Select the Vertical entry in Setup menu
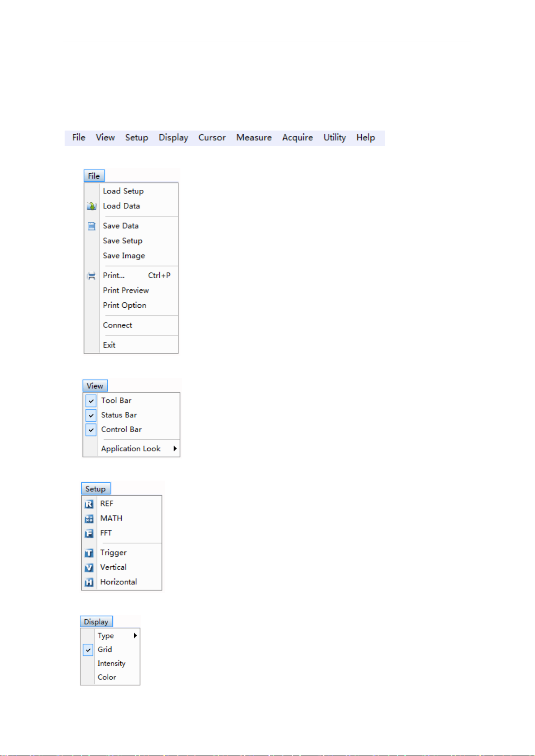Viewport: 535px width, 756px height. click(x=122, y=568)
